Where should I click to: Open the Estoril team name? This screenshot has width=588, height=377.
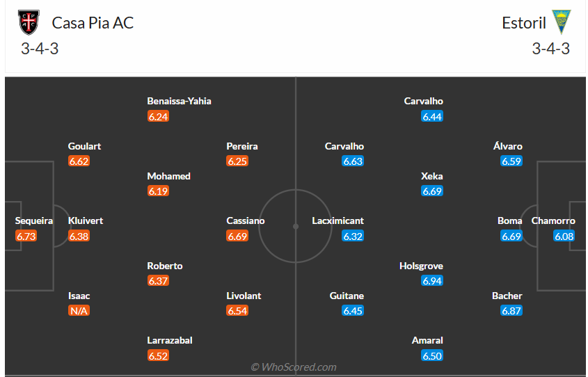(x=523, y=23)
